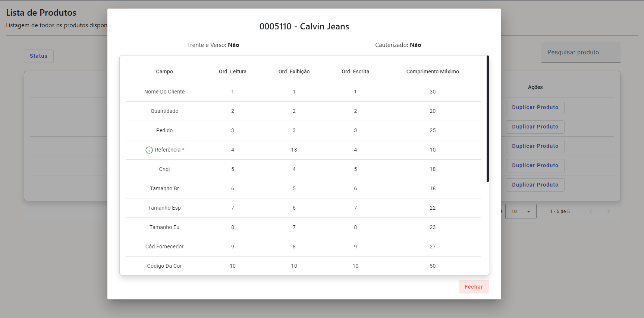Click the modal title 0005110 - Calvin Jeans
This screenshot has width=644, height=318.
304,27
